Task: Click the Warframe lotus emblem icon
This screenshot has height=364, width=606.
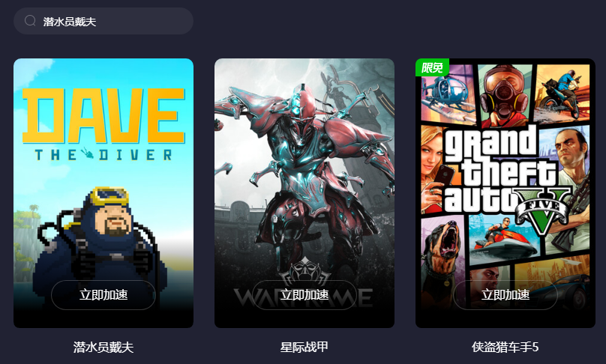Action: tap(305, 272)
